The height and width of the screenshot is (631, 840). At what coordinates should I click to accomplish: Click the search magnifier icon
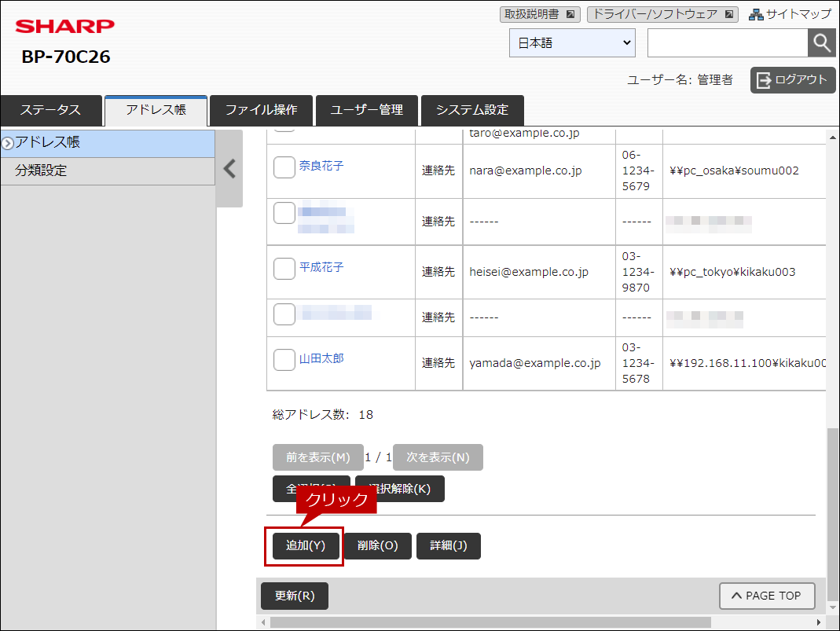(x=821, y=43)
